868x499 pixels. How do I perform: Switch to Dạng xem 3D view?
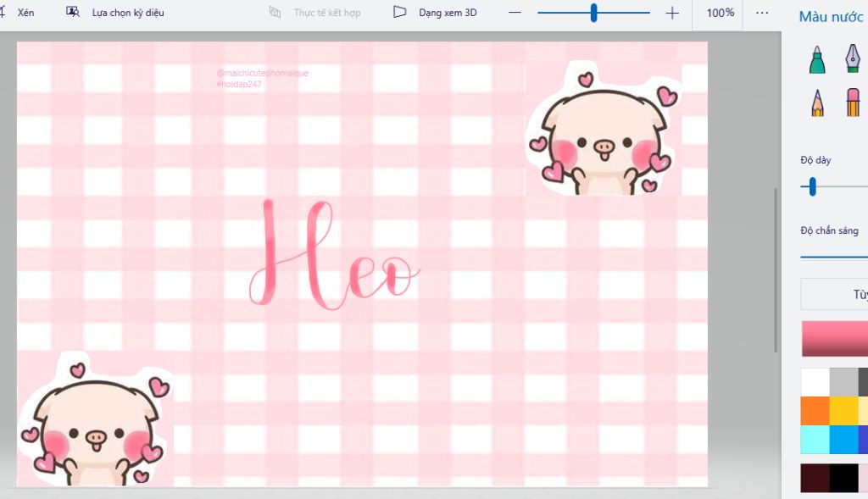click(x=435, y=12)
